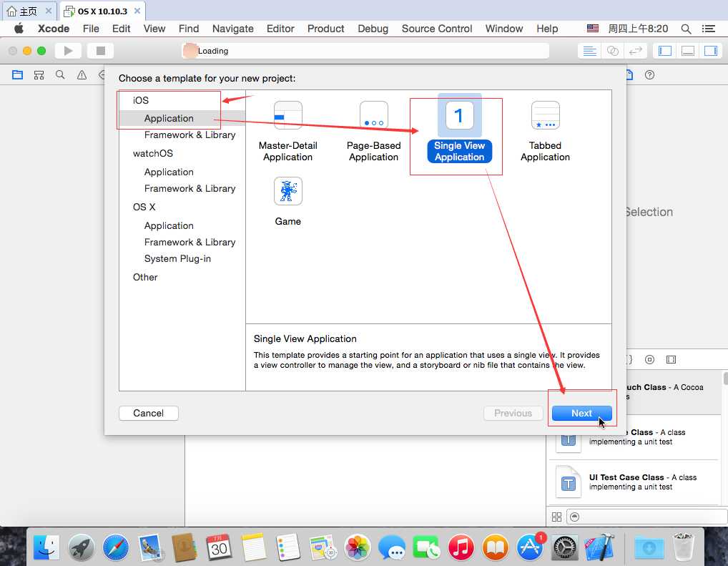Viewport: 728px width, 566px height.
Task: Open the Project navigator folder icon
Action: point(18,75)
